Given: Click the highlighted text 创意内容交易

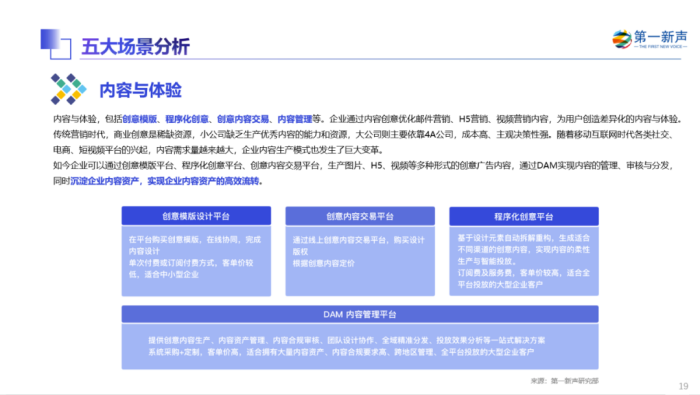Looking at the screenshot, I should (243, 119).
